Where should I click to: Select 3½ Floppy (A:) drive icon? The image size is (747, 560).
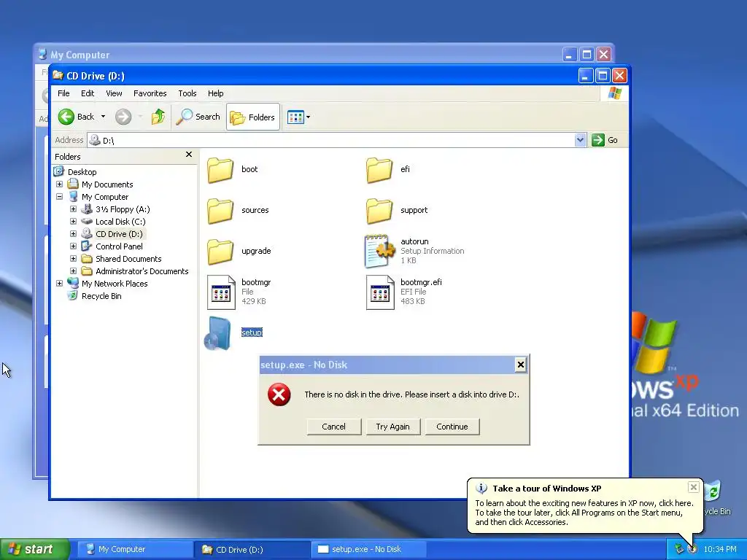point(87,209)
